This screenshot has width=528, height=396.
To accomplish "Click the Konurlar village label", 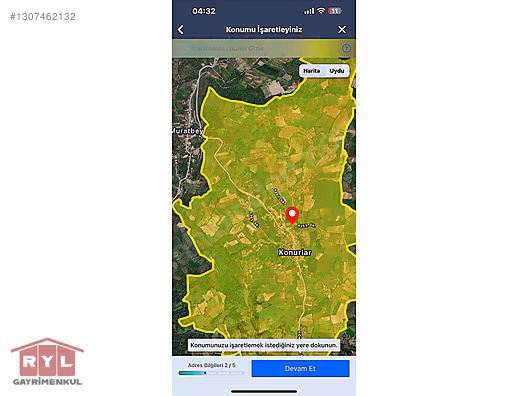I will (x=295, y=252).
